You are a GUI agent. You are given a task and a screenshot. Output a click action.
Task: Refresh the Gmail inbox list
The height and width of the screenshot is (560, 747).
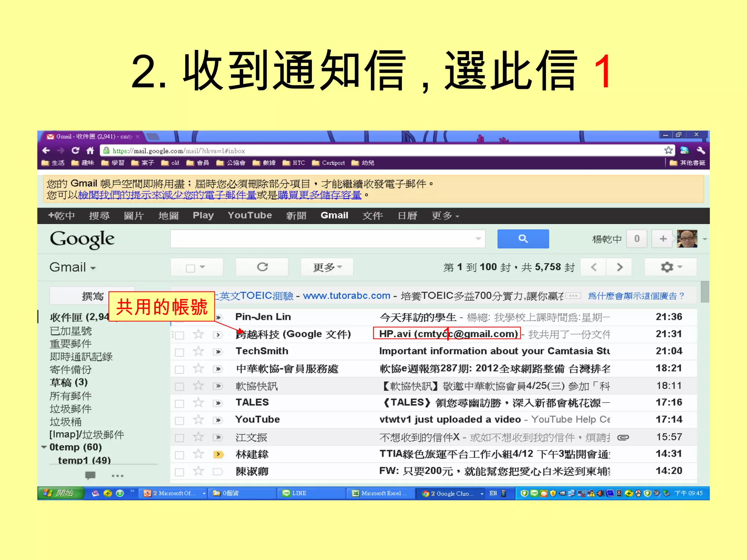pyautogui.click(x=262, y=267)
